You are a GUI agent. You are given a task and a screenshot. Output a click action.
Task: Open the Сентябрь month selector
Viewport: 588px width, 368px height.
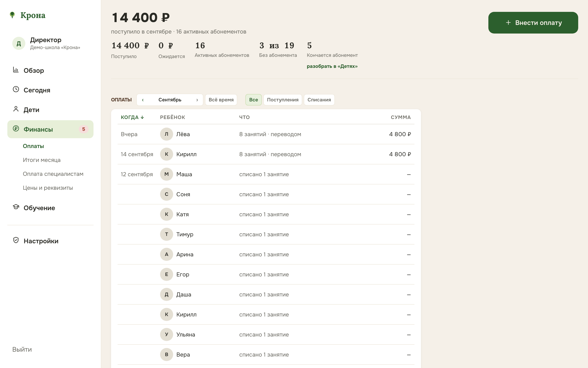[170, 100]
